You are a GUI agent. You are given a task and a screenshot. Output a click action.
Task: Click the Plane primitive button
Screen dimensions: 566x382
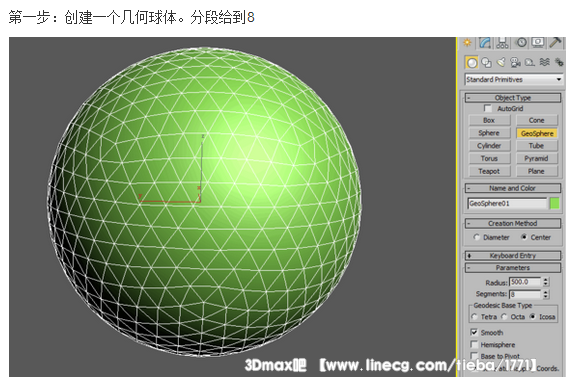tap(537, 171)
